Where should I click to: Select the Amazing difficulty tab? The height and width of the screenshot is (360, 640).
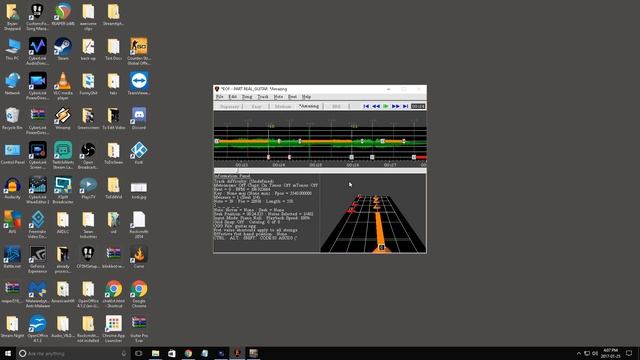(x=309, y=107)
